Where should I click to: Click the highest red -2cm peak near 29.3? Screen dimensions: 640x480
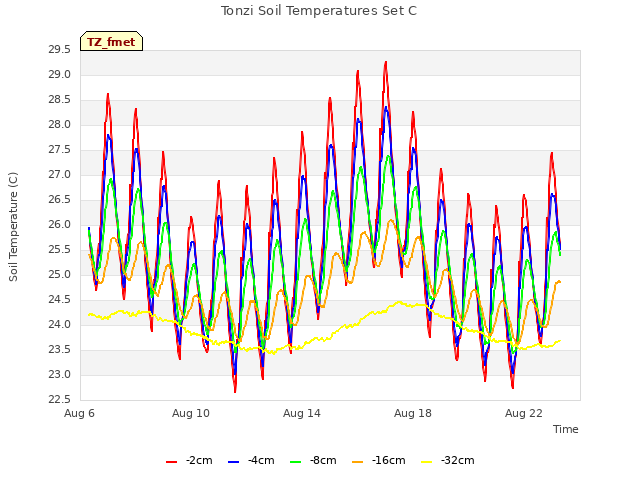click(x=386, y=62)
